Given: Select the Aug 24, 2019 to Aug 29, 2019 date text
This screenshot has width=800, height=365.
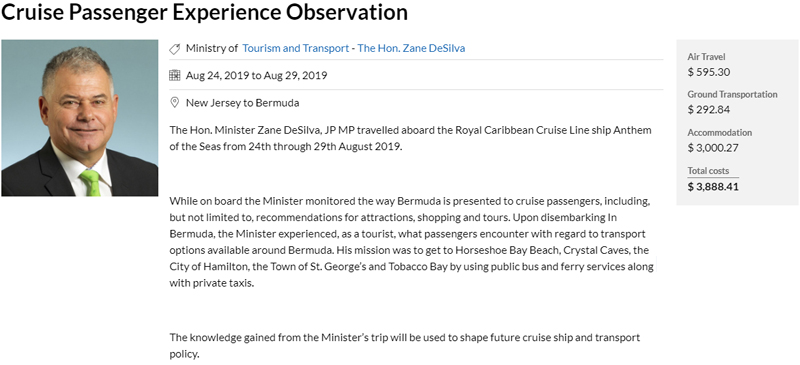Looking at the screenshot, I should (x=257, y=76).
